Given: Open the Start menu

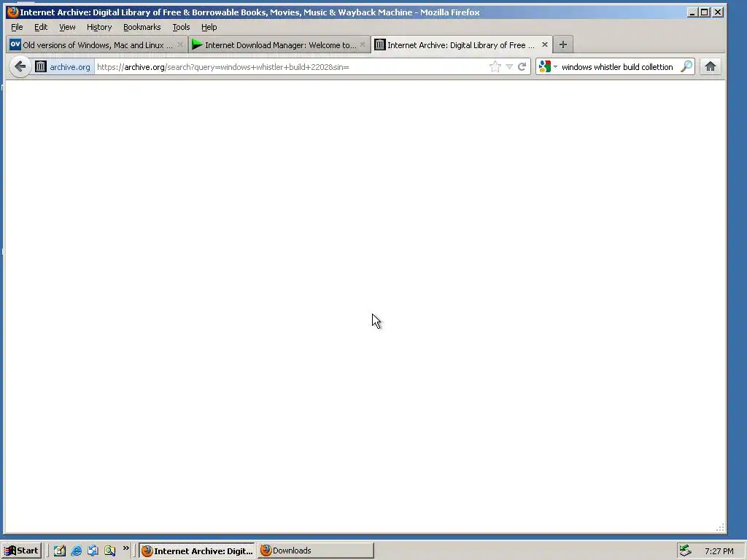Looking at the screenshot, I should (21, 551).
